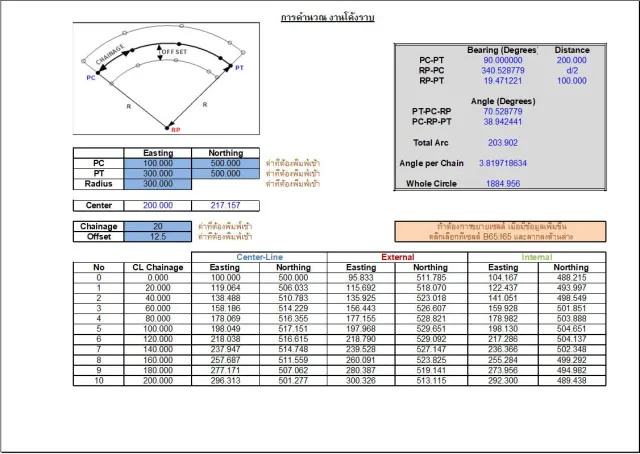
Task: Click the External column group header
Action: 397,257
